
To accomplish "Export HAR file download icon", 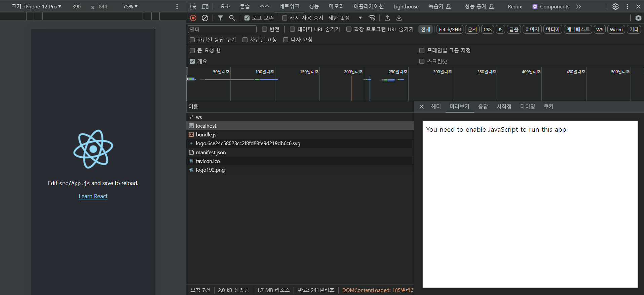I will pyautogui.click(x=399, y=18).
